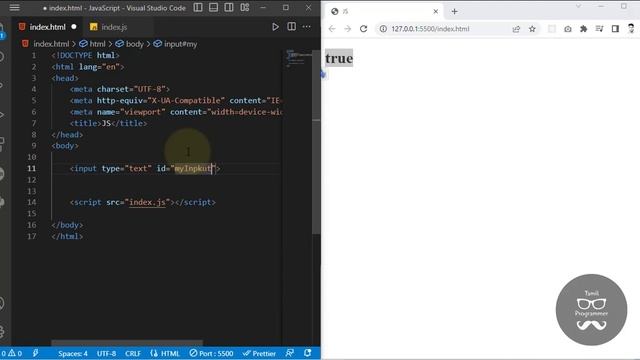Open the media control playlist icon
This screenshot has width=640, height=360.
point(599,29)
